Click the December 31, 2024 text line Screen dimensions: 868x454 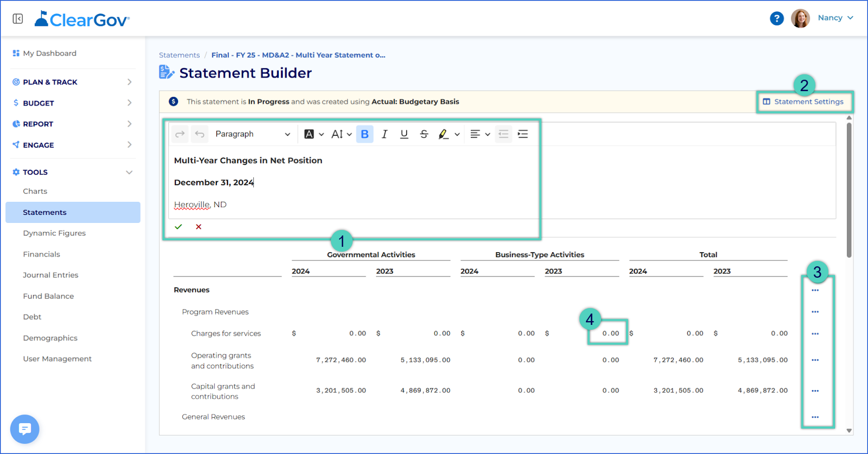[214, 182]
